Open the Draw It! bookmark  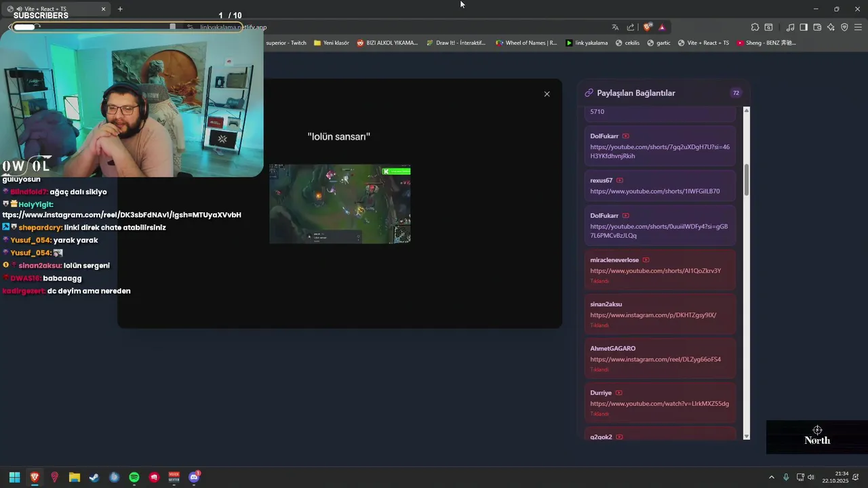coord(456,43)
